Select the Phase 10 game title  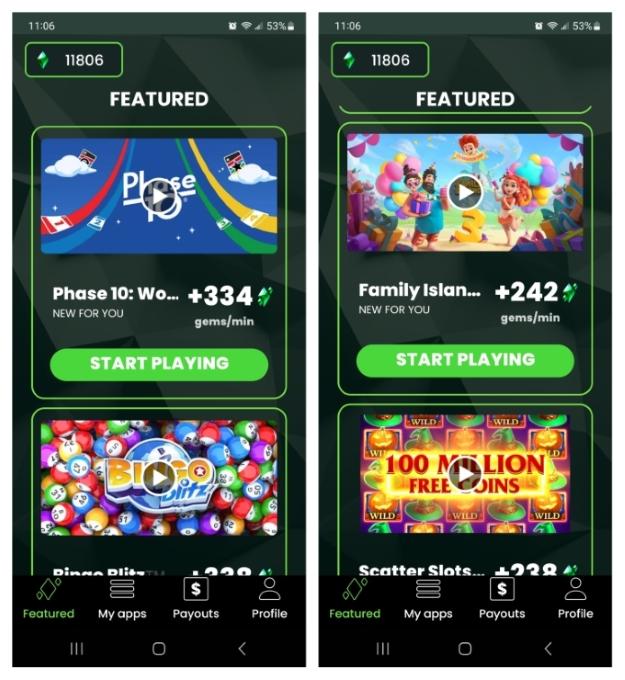(115, 294)
